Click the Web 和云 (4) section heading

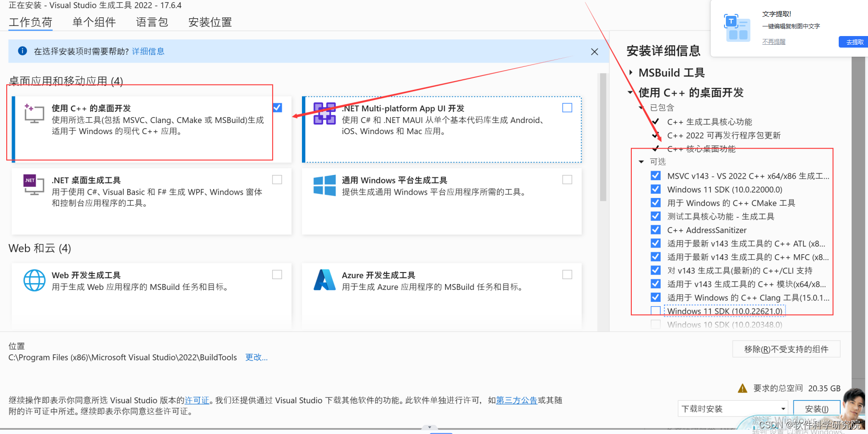pos(40,248)
